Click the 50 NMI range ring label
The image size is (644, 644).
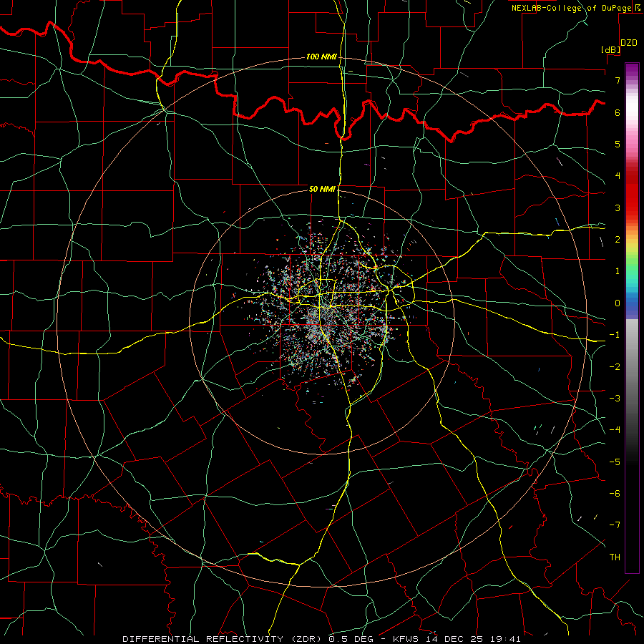(322, 189)
